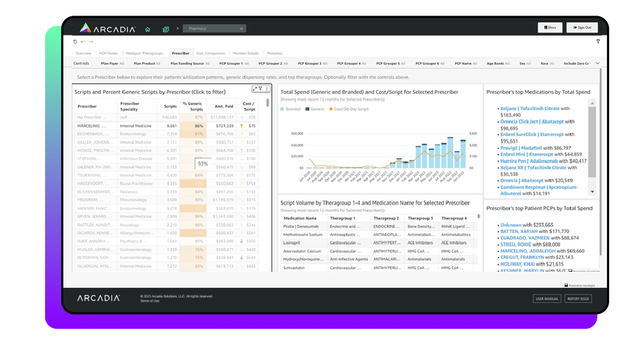Viewport: 644px width, 349px height.
Task: Click the Docs button
Action: pos(550,28)
